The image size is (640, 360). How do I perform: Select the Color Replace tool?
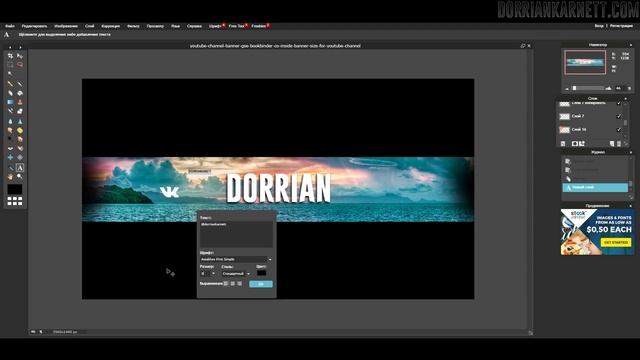[x=10, y=111]
